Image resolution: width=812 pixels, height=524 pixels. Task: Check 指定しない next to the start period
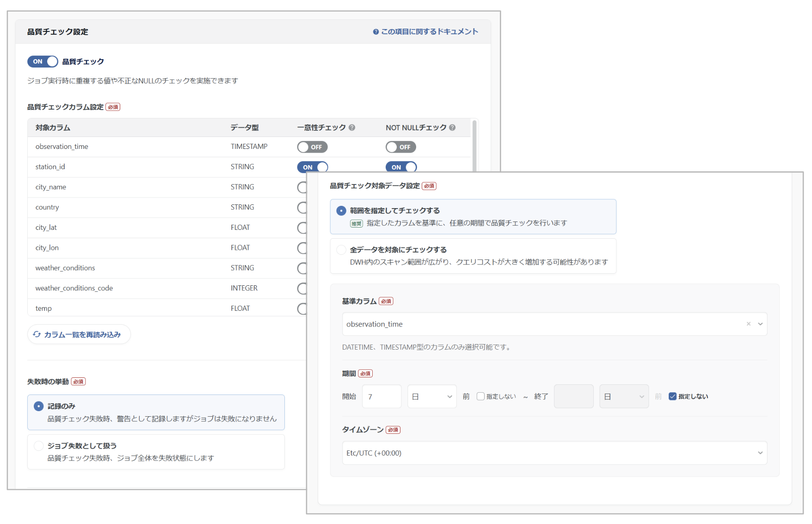(x=480, y=396)
